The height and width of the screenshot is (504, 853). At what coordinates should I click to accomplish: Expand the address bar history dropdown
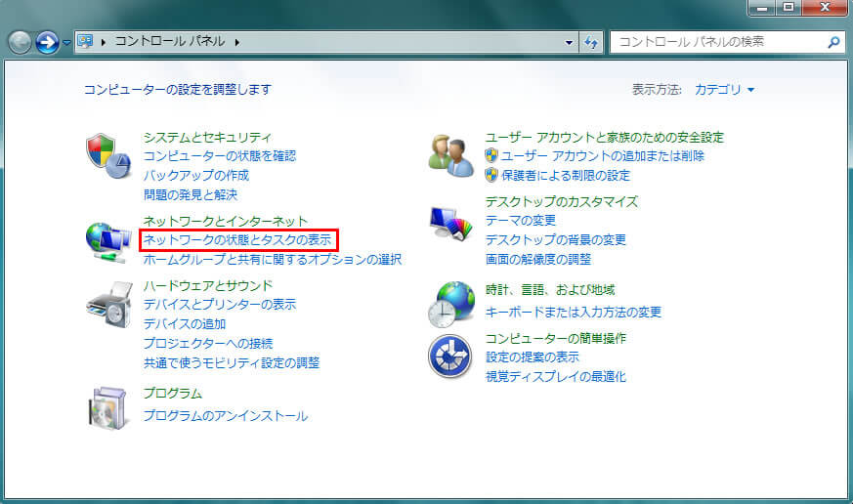(x=569, y=42)
